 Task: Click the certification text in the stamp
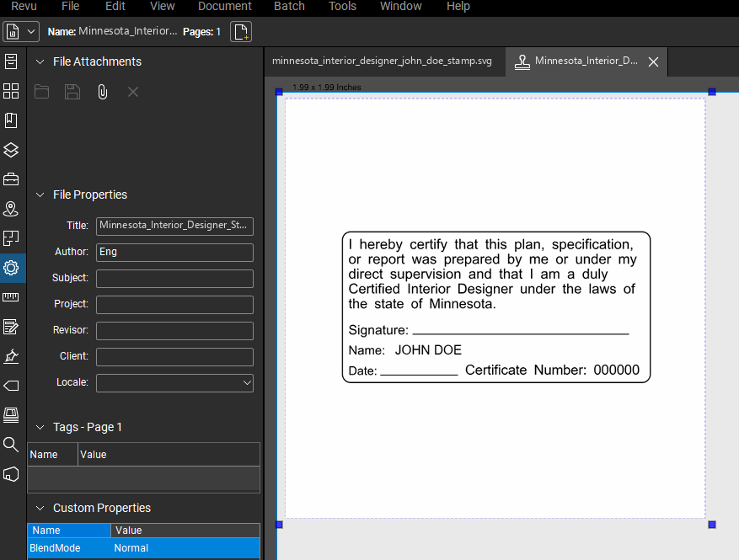[x=492, y=275]
